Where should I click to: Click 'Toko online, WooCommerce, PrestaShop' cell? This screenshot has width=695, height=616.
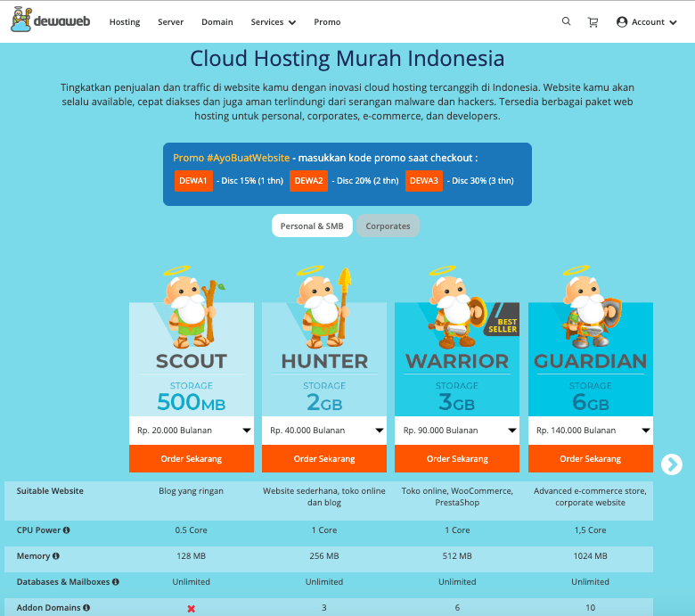457,497
